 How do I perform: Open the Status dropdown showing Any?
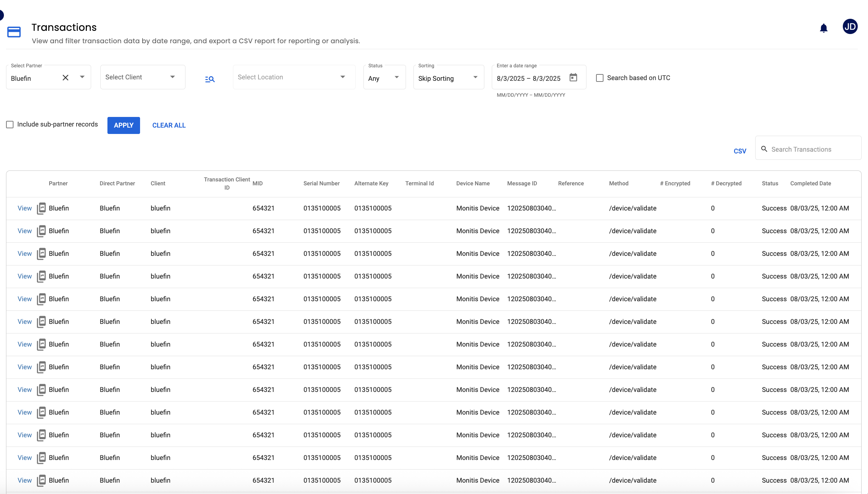384,77
